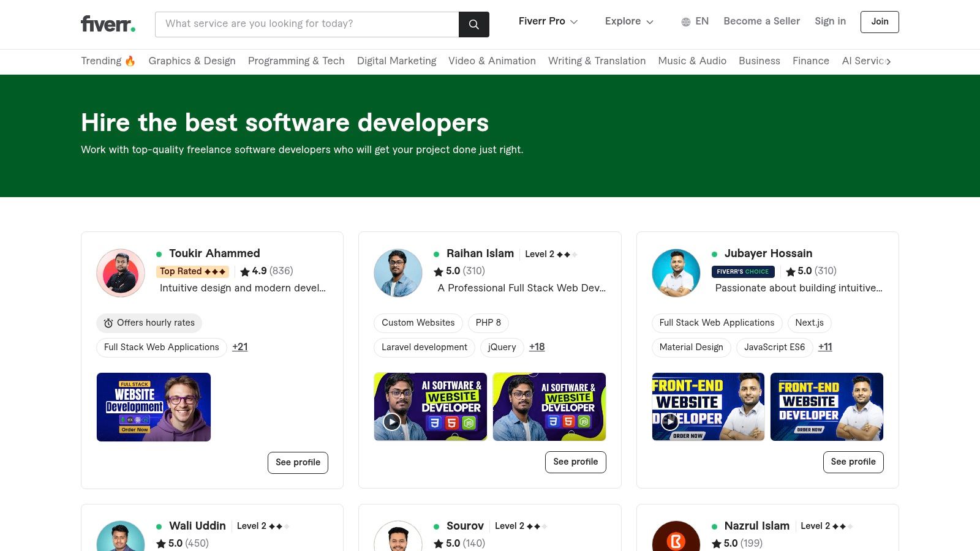Click the star rating icon beside 4.9

point(244,271)
